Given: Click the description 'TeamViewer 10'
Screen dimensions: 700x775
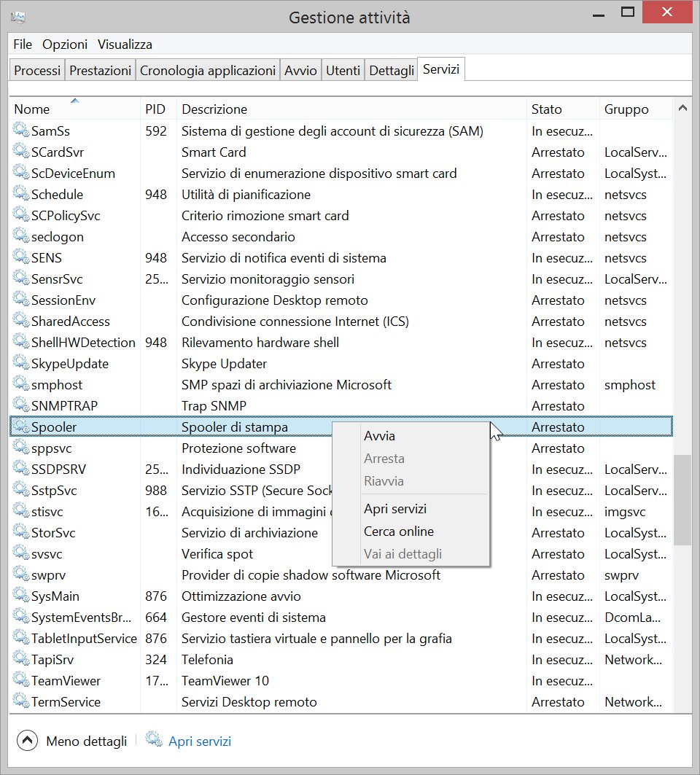Looking at the screenshot, I should pos(225,681).
